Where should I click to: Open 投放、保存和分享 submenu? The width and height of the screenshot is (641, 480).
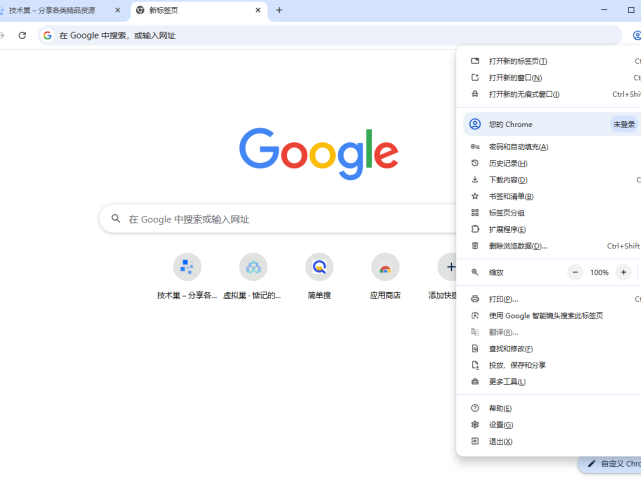pyautogui.click(x=549, y=365)
